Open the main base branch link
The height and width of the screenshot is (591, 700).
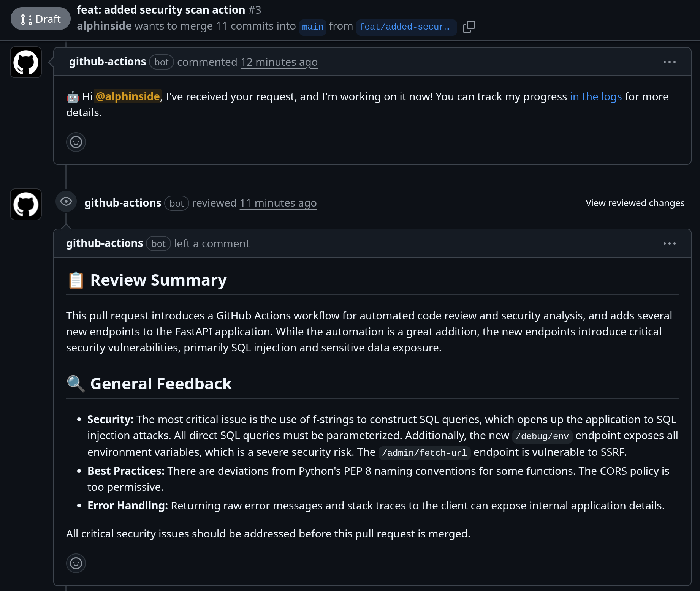[312, 27]
